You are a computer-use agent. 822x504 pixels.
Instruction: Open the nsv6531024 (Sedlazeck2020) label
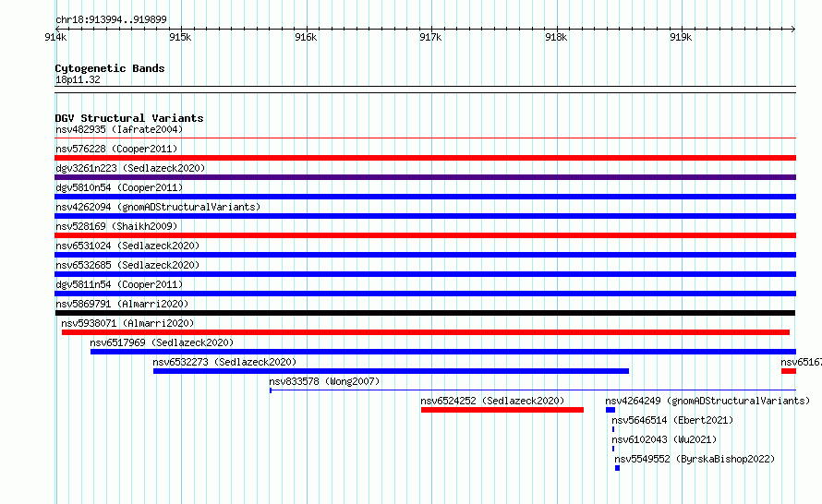coord(127,246)
